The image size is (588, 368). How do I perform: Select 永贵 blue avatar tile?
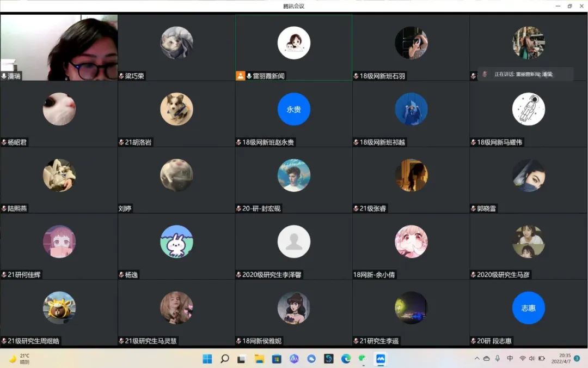[293, 109]
